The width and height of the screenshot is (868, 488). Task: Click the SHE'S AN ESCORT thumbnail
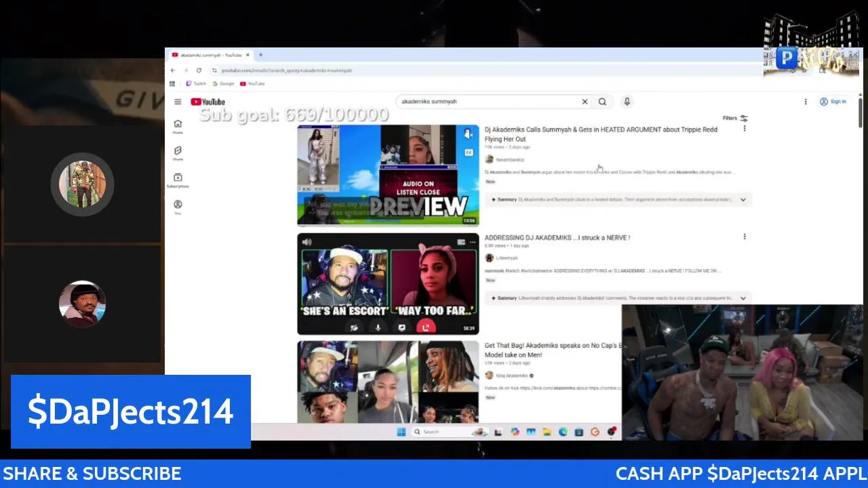(388, 284)
